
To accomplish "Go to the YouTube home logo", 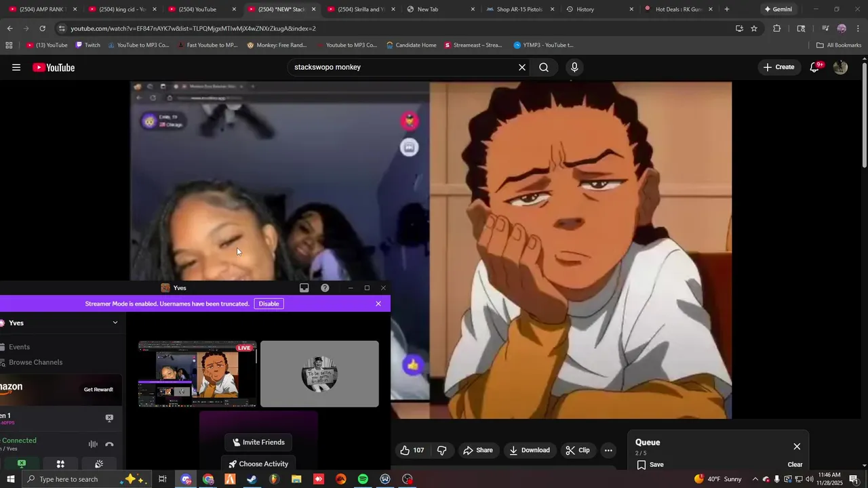I will tap(54, 67).
